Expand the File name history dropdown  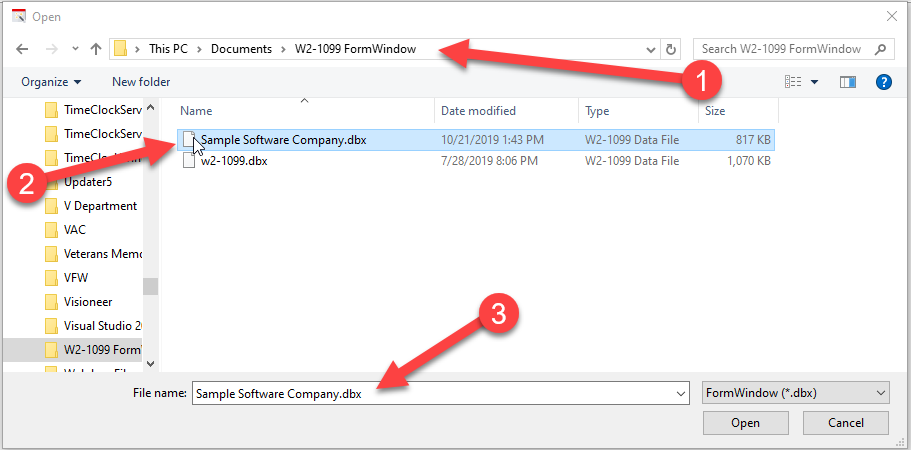pos(681,394)
